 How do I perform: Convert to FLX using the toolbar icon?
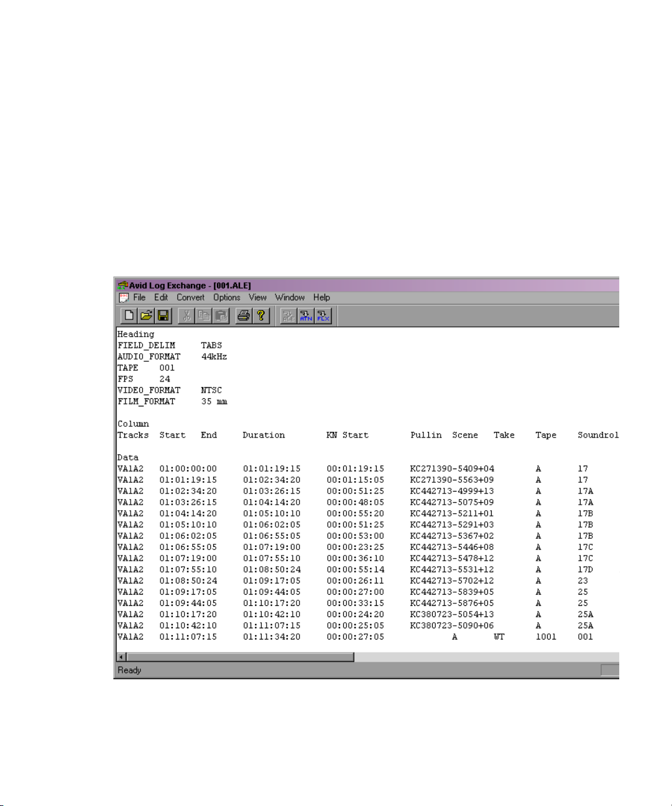point(323,316)
